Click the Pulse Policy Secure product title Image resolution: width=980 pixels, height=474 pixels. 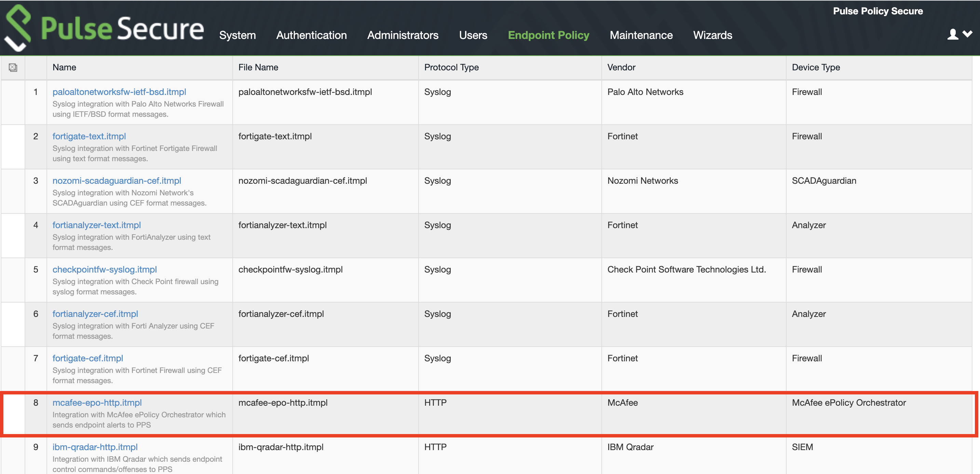point(878,11)
